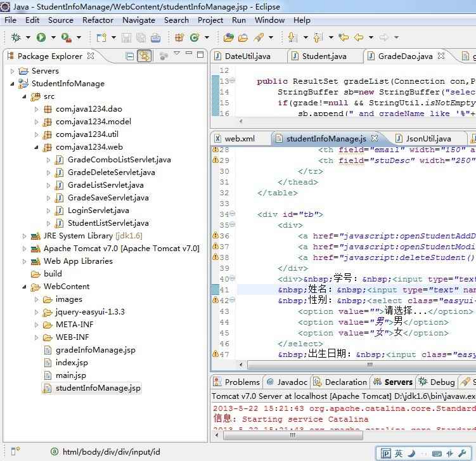Open the Javadoc view tab
Viewport: 476px width, 461px height.
[287, 382]
